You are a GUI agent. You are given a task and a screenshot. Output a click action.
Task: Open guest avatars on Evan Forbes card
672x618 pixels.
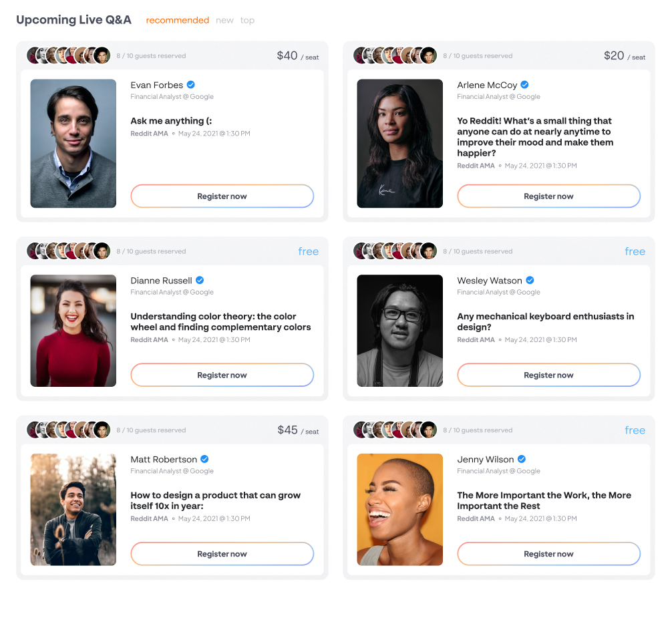(x=69, y=55)
